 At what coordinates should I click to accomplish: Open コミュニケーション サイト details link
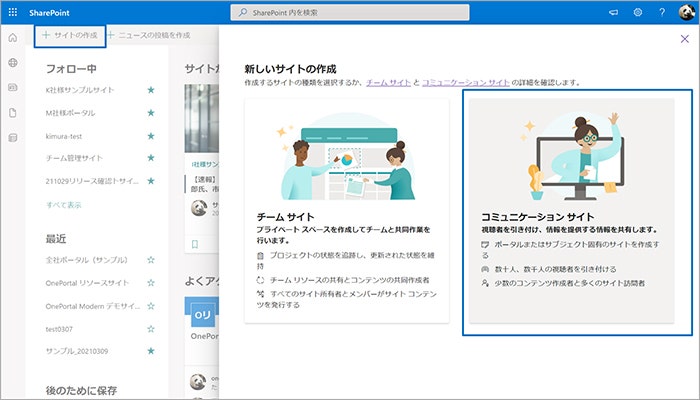466,83
